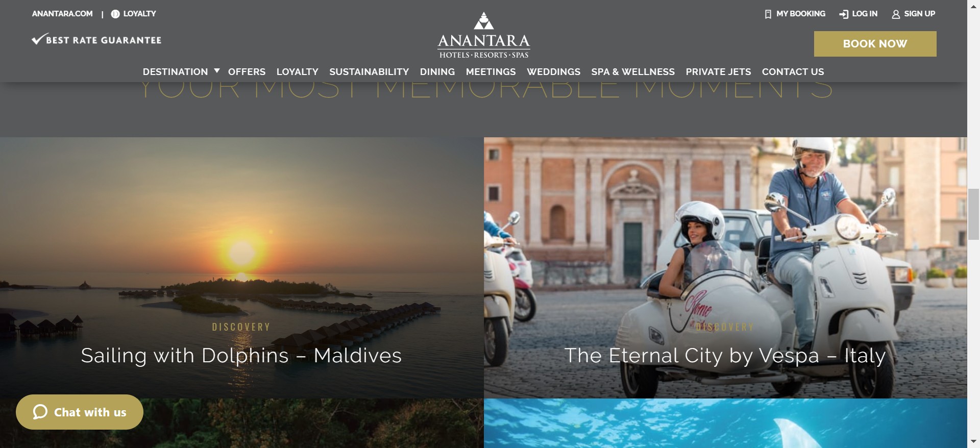
Task: Click the chat bubble icon
Action: [40, 412]
